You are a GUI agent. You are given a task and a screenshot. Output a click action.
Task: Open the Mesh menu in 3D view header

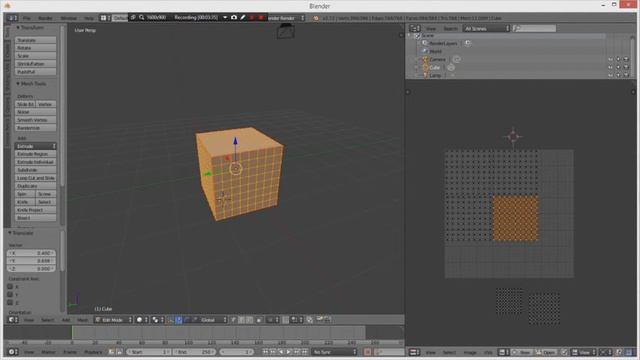point(82,320)
